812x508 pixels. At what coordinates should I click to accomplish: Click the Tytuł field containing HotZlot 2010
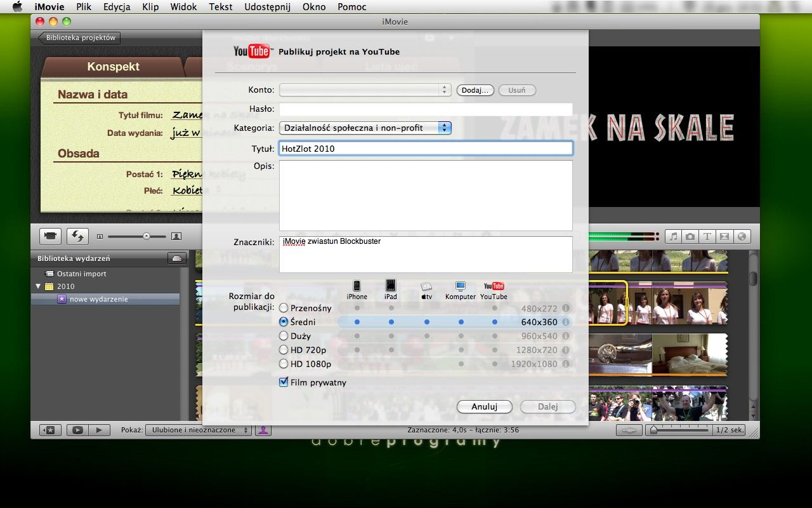(x=426, y=148)
